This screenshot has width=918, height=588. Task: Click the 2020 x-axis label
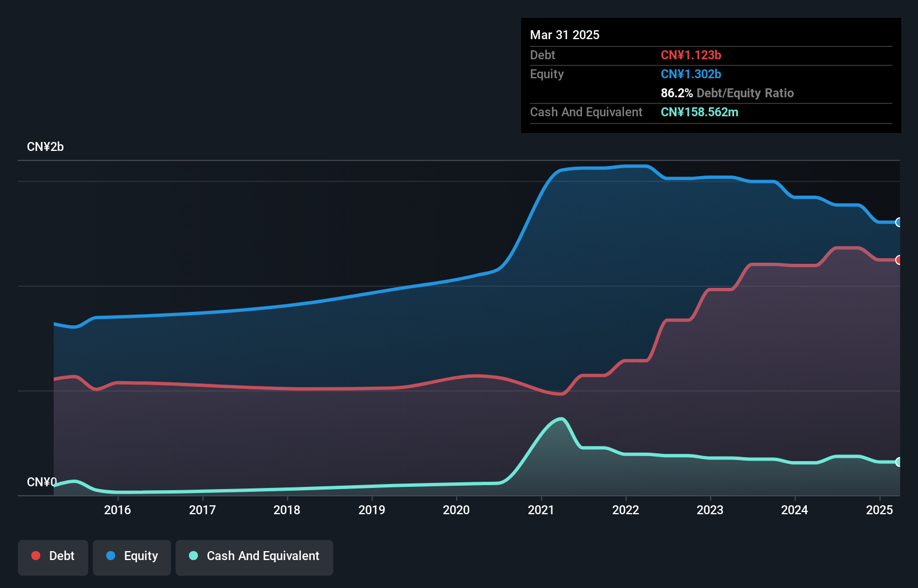456,510
